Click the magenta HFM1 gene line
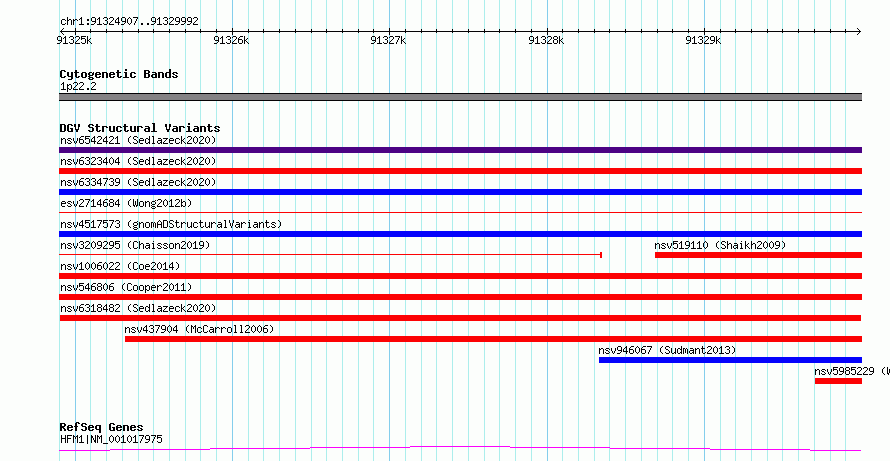Screen dimensions: 890x461 coord(460,449)
